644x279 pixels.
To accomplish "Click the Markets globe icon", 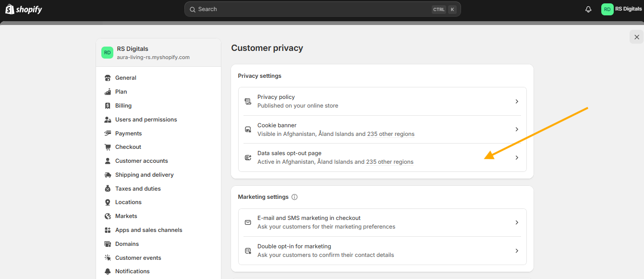I will [x=108, y=216].
